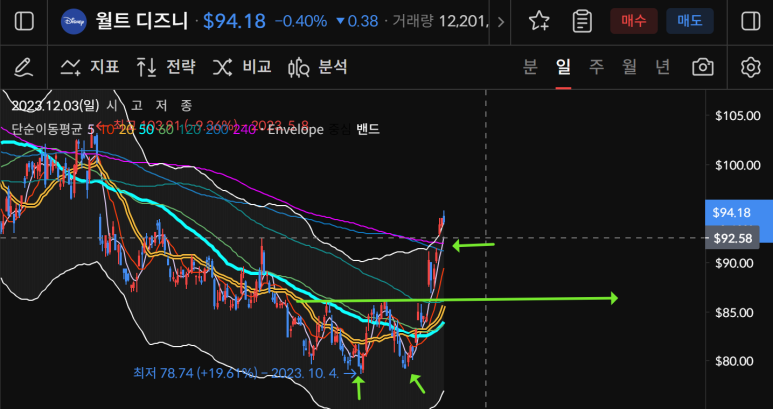This screenshot has width=773, height=409.
Task: Click the $90.00 axis label
Action: click(735, 263)
